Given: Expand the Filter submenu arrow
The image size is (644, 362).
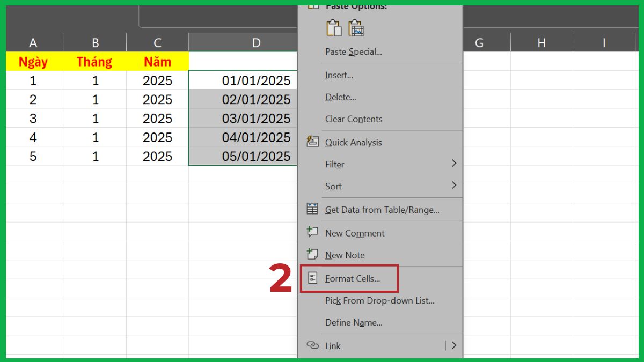Looking at the screenshot, I should click(x=453, y=164).
